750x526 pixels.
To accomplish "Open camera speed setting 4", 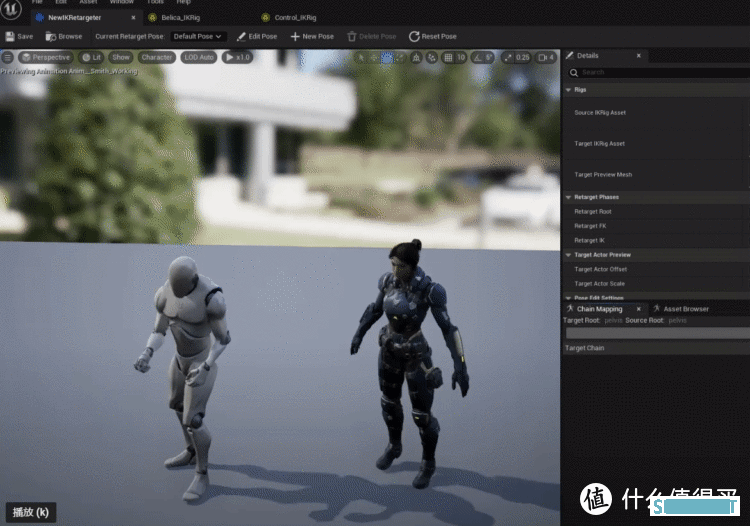I will click(x=546, y=57).
